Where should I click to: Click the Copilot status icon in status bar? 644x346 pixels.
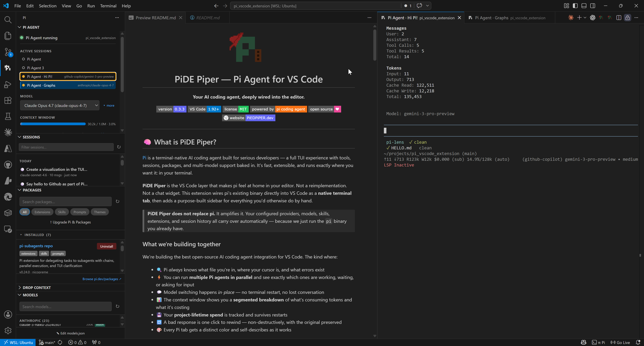(583, 342)
